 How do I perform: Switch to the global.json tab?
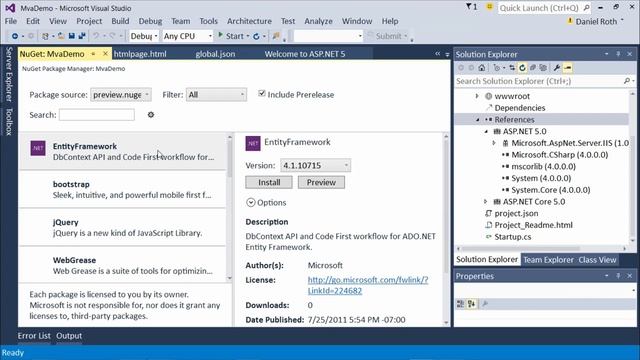pos(215,54)
